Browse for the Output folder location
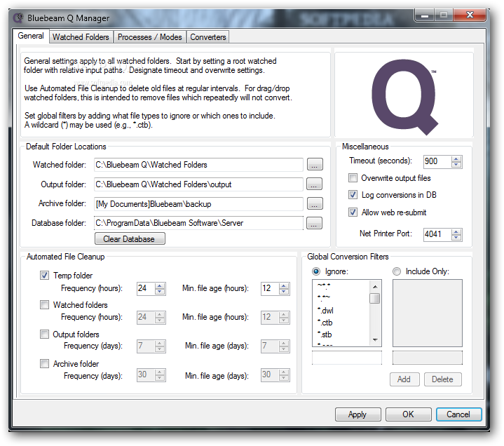Screen dimensions: 504x446 (315, 184)
